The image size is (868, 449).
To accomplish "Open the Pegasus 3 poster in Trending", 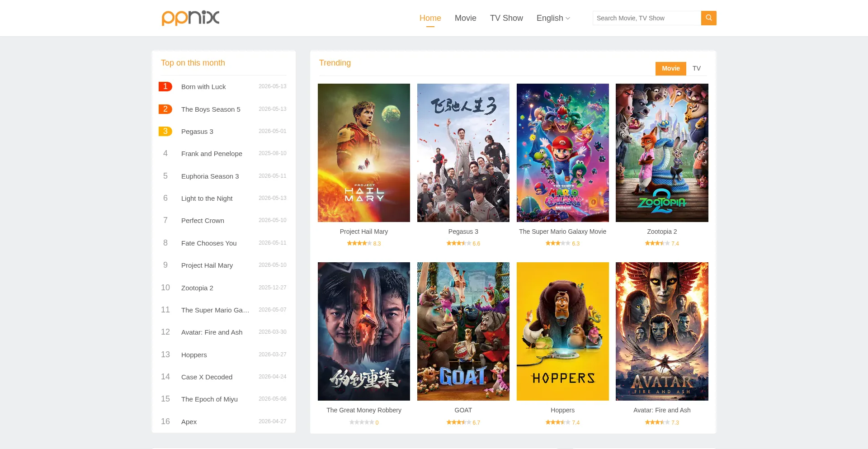I will (x=463, y=153).
